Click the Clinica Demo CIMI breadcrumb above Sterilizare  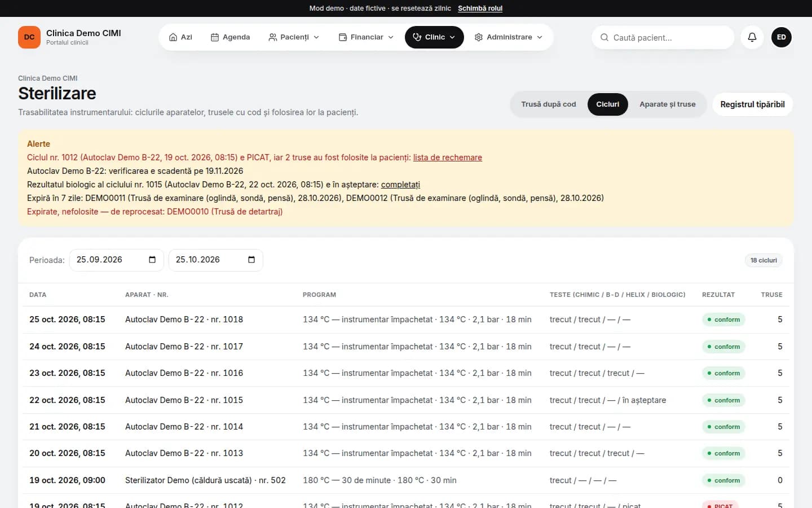pos(48,78)
